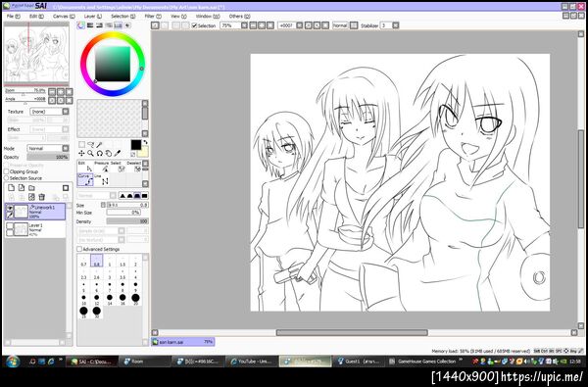The width and height of the screenshot is (588, 387).
Task: Enable the Clipping Group checkbox
Action: [7, 171]
